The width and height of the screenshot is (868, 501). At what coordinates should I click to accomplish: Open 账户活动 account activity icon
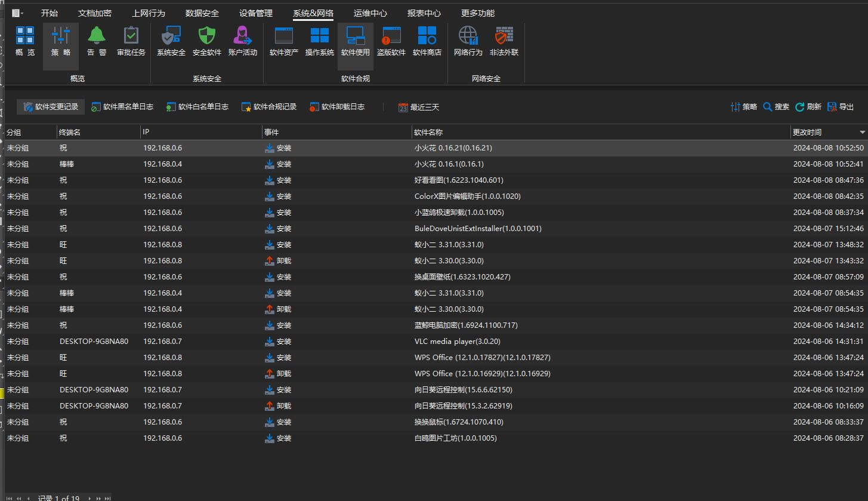click(243, 41)
